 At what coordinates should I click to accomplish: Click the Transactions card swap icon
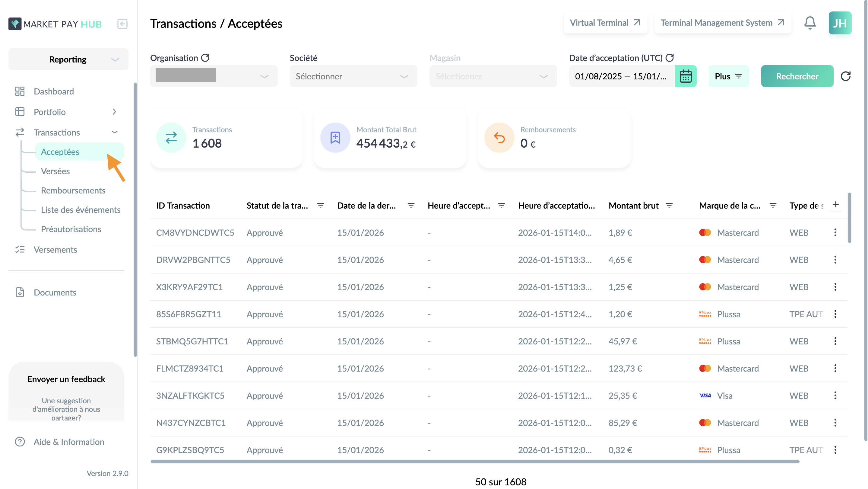click(171, 138)
